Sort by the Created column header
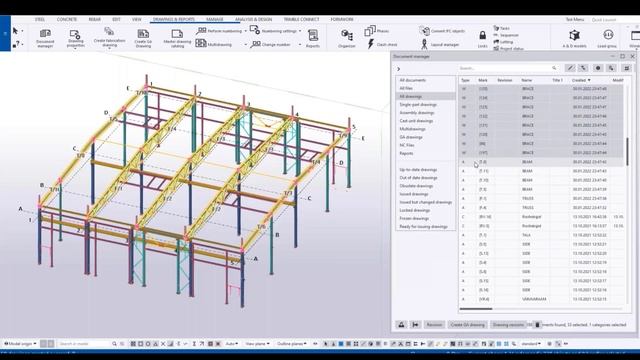Screen dimensions: 640x360 (x=581, y=80)
